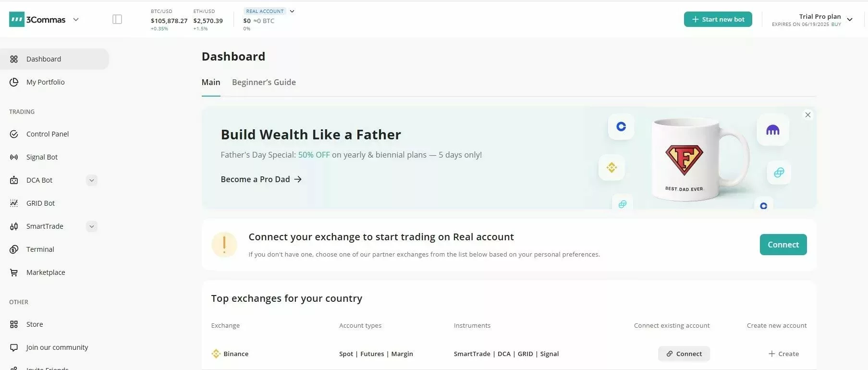
Task: Select the Main dashboard tab
Action: pyautogui.click(x=210, y=82)
